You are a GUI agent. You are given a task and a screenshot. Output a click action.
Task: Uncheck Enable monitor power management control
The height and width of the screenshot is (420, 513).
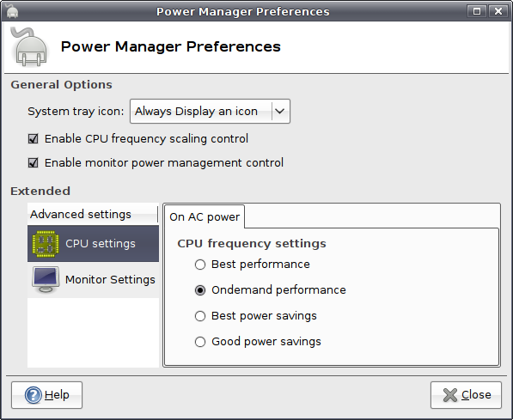[x=33, y=162]
